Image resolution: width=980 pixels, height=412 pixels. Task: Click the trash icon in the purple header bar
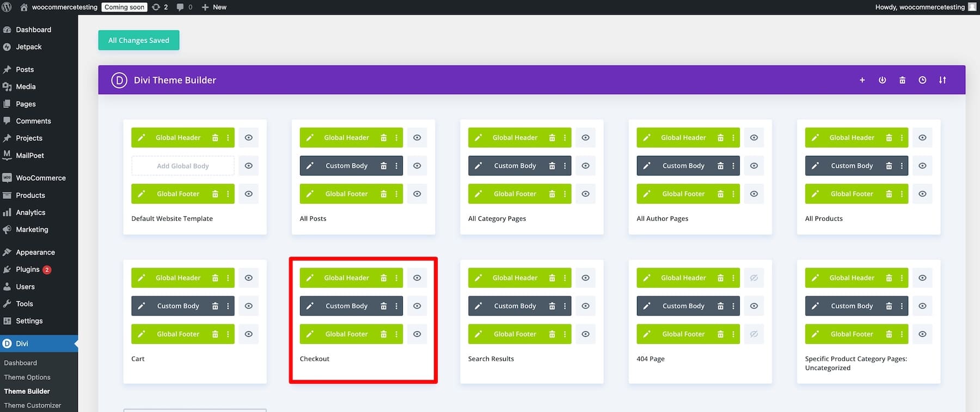pos(902,80)
